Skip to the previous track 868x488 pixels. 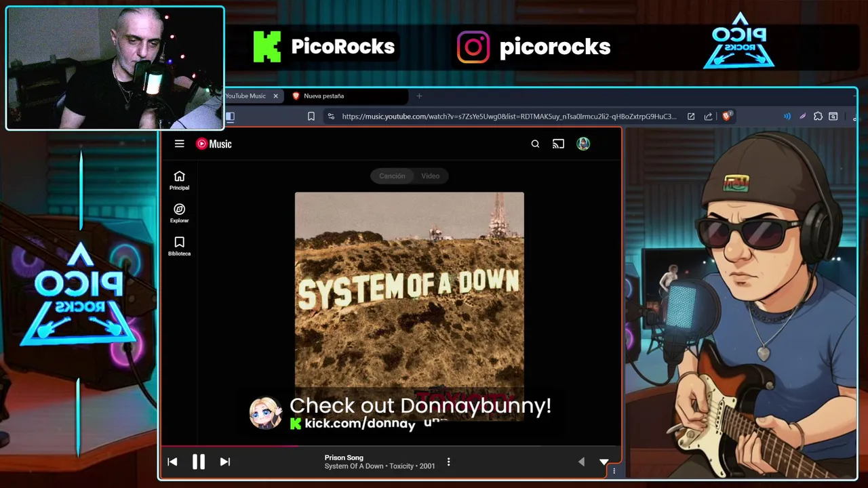pyautogui.click(x=172, y=462)
